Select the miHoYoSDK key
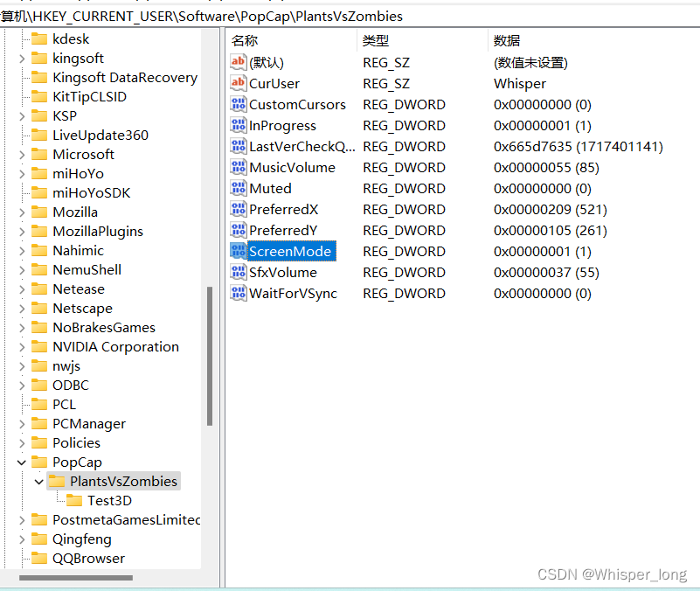 tap(92, 192)
